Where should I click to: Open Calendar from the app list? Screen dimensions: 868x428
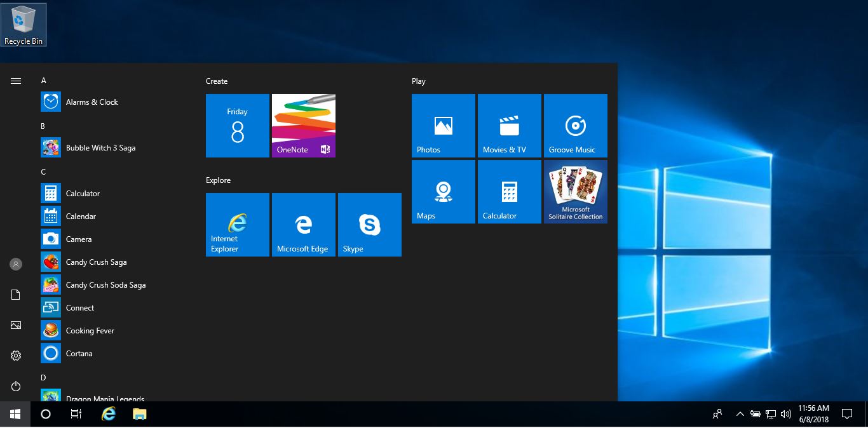pos(114,216)
